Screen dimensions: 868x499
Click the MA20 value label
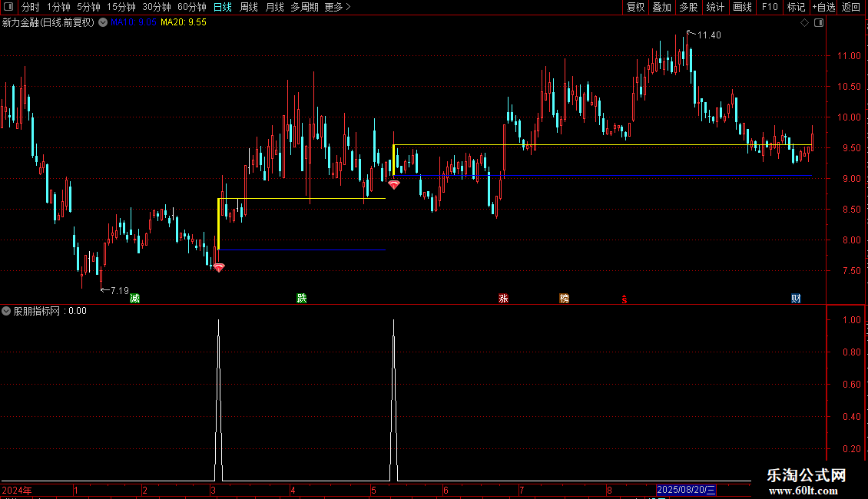[x=184, y=22]
